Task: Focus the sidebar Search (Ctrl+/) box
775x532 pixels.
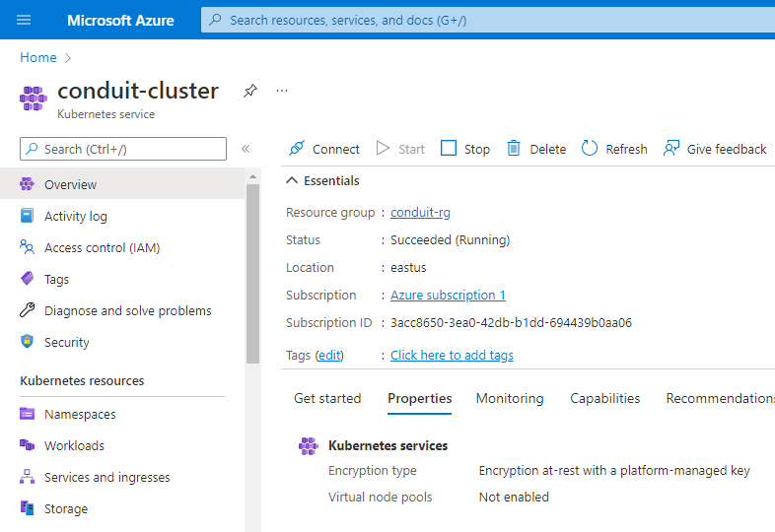Action: 123,149
